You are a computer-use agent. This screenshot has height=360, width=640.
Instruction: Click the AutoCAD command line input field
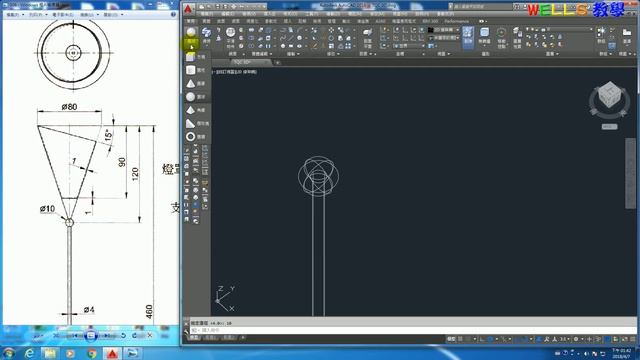(x=412, y=330)
